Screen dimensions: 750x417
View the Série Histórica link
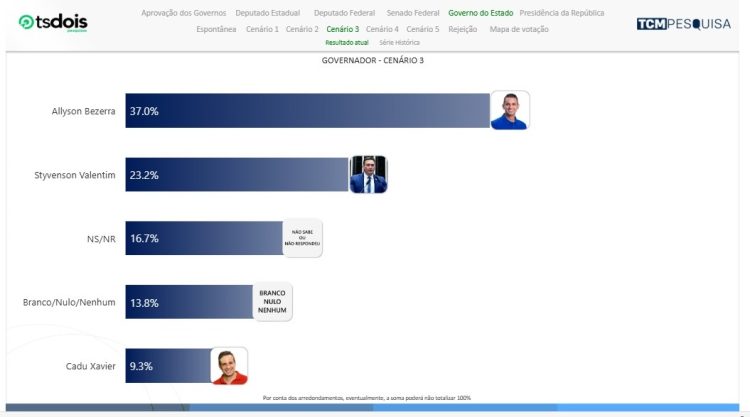399,43
